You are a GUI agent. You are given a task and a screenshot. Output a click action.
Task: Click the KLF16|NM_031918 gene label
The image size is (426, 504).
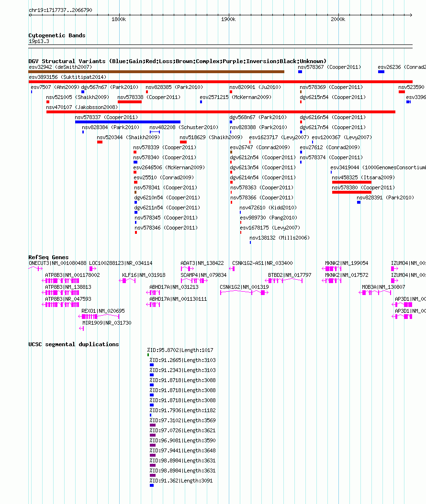point(144,275)
